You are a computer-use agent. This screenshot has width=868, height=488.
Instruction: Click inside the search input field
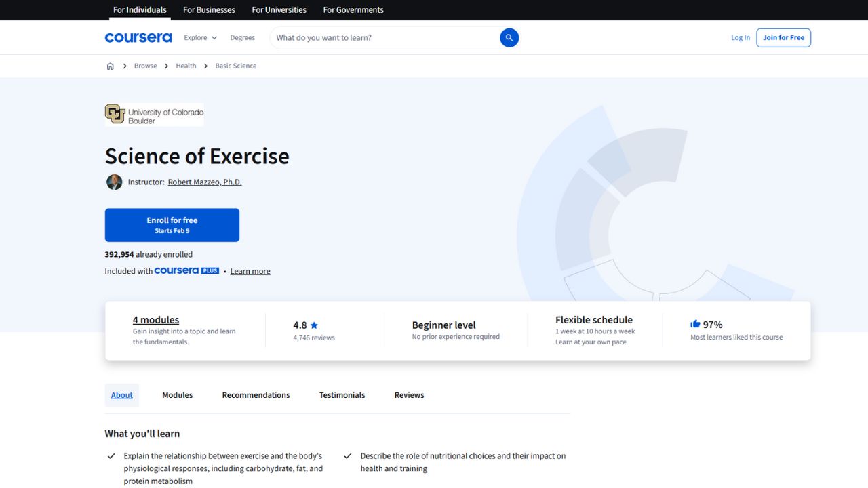[x=380, y=37]
